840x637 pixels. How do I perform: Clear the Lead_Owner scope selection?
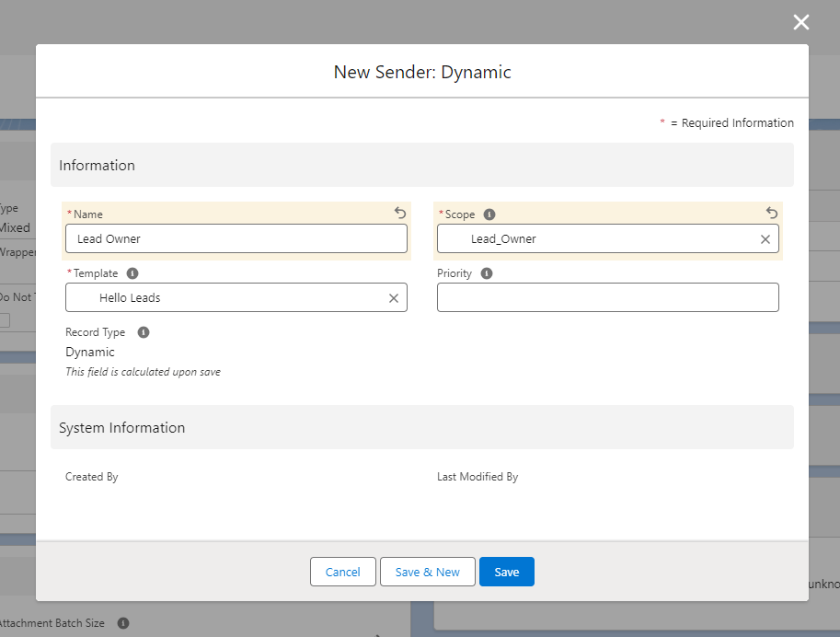pyautogui.click(x=765, y=239)
